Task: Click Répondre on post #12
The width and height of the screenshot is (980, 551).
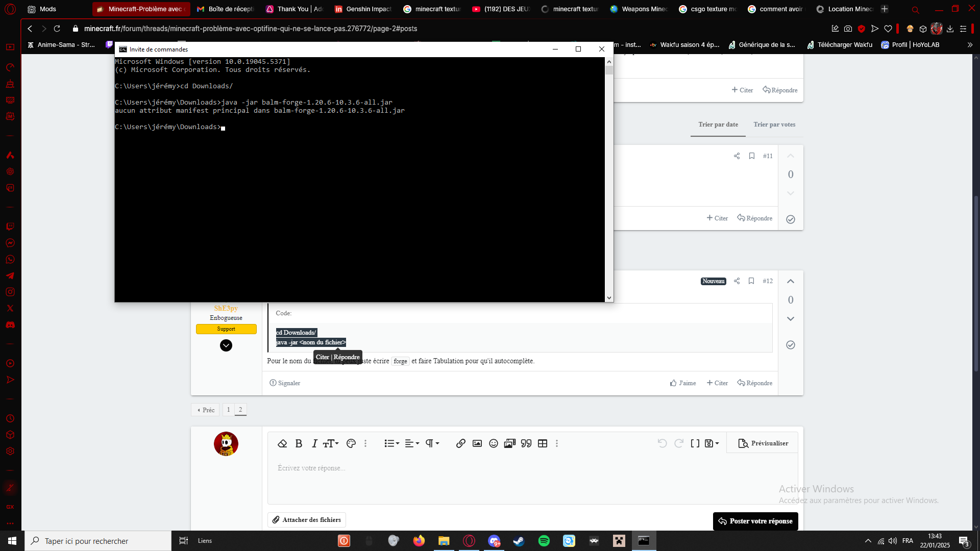Action: (755, 383)
